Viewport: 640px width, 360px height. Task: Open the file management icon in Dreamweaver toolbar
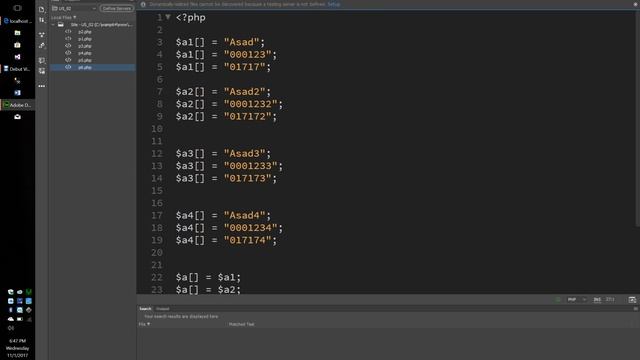pyautogui.click(x=42, y=9)
